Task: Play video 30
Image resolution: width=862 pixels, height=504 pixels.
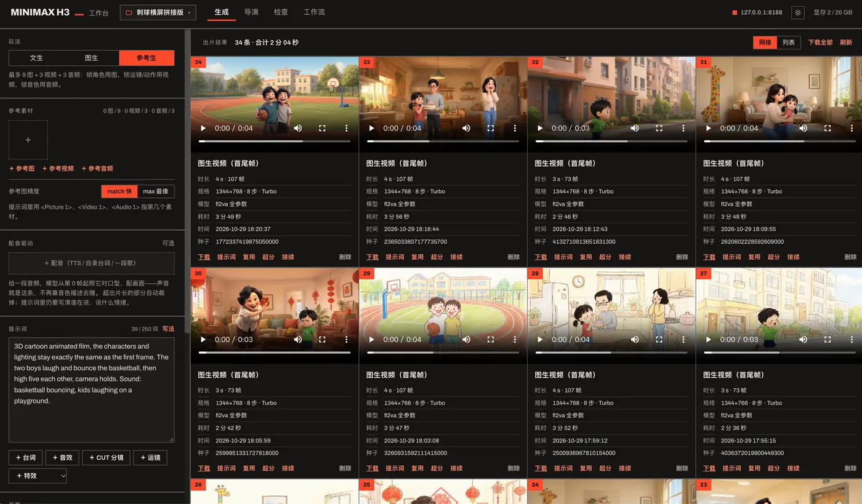Action: pos(203,340)
